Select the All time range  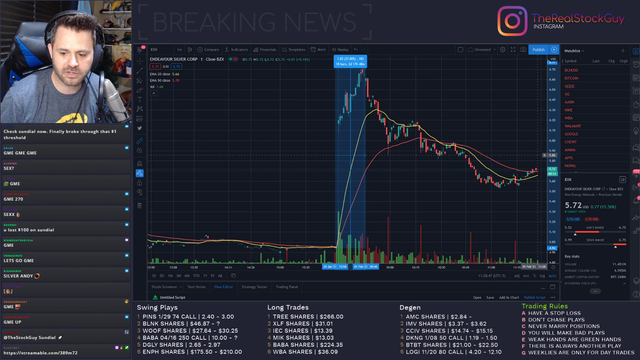tap(220, 276)
